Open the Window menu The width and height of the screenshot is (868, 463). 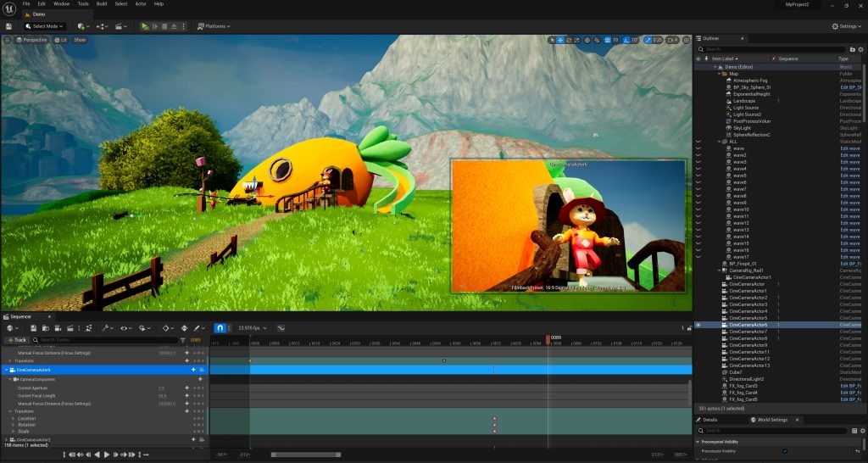click(x=61, y=4)
